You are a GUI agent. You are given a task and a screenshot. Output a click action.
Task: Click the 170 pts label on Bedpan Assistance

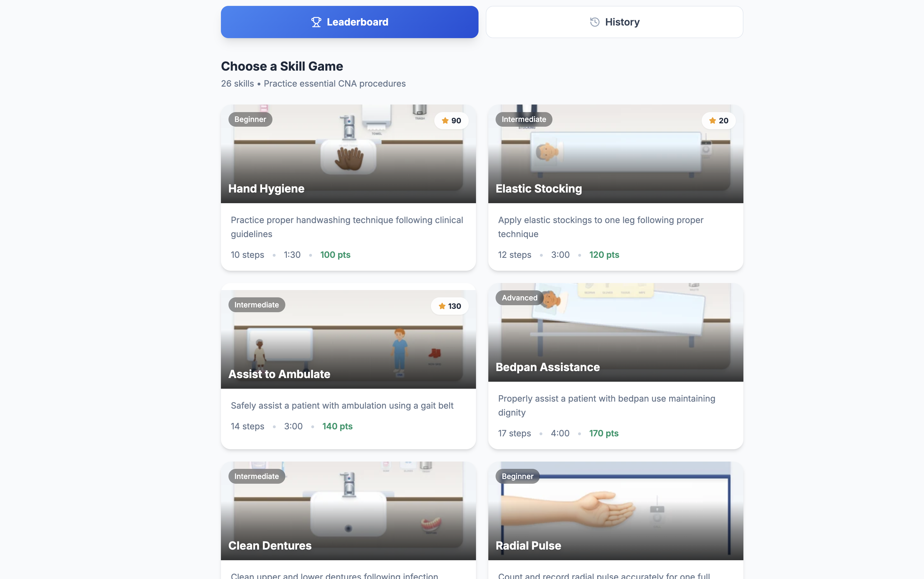[x=603, y=433]
